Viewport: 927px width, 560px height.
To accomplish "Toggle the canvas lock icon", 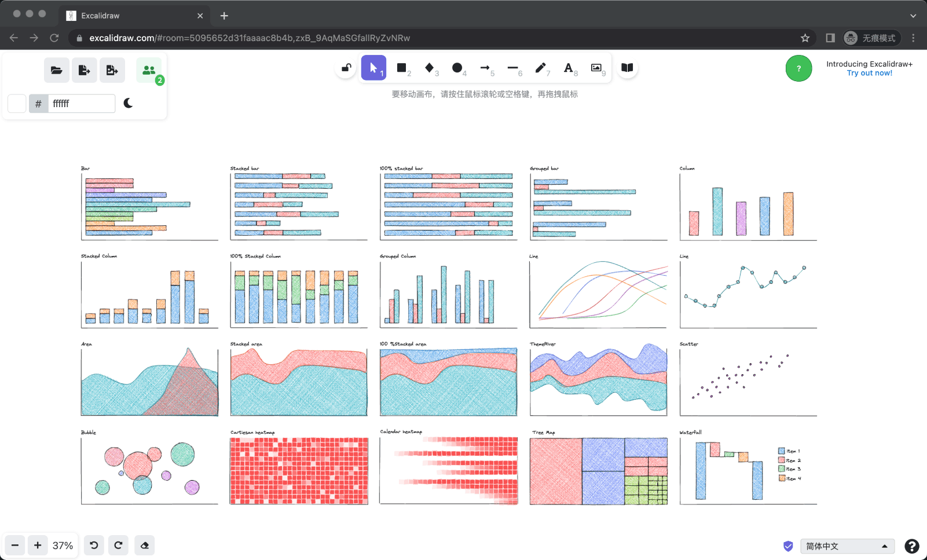I will (346, 68).
